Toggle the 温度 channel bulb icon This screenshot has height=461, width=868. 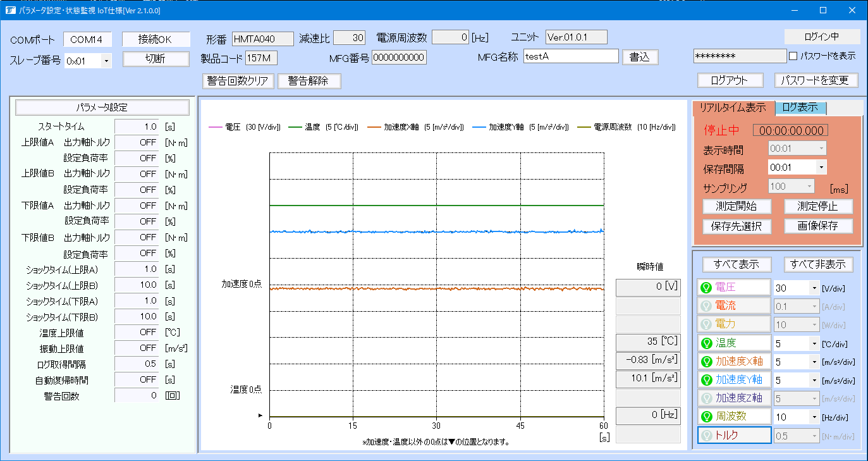[x=707, y=343]
